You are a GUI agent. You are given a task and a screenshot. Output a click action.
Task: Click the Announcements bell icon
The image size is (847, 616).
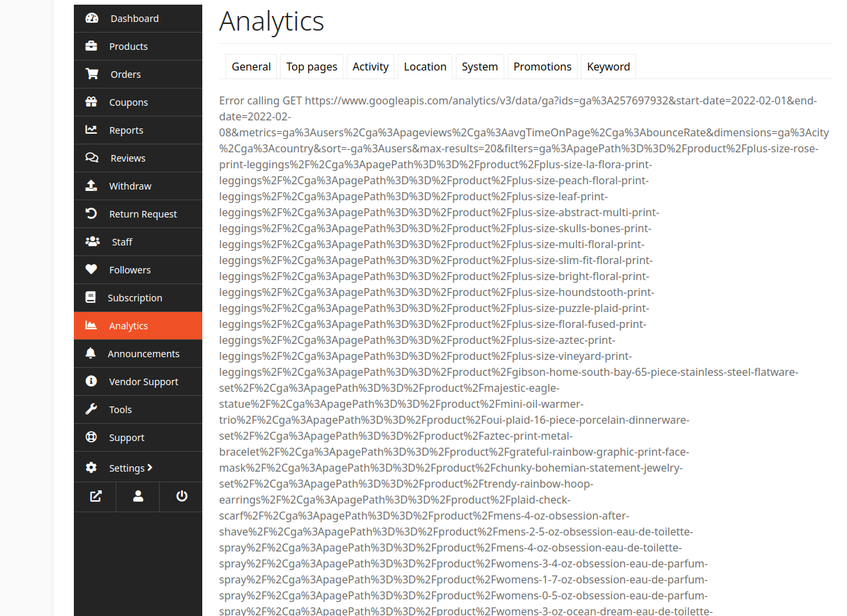90,354
